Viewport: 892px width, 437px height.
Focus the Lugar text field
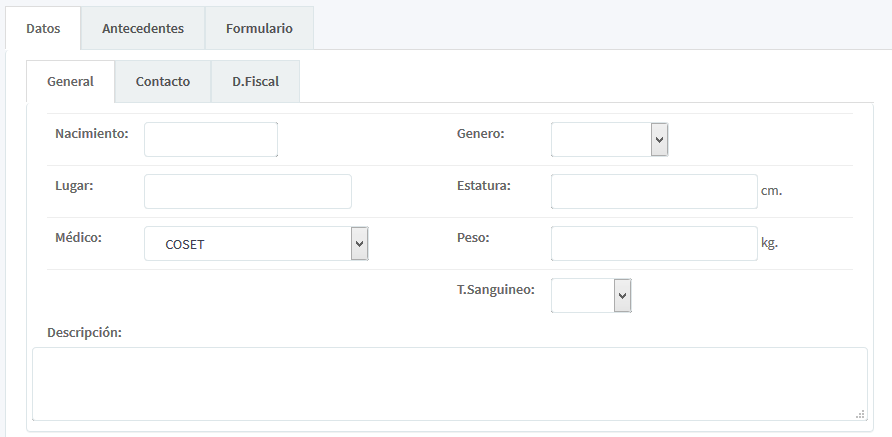coord(247,191)
